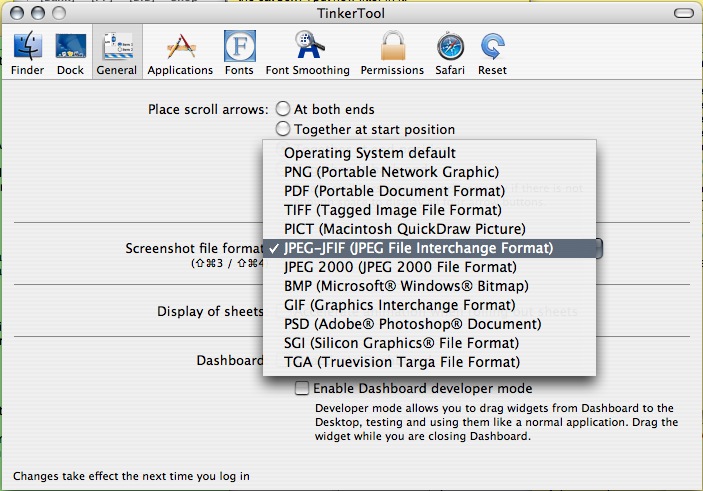This screenshot has height=491, width=703.
Task: Choose TIFF (Tagged Image File Format)
Action: pos(430,210)
